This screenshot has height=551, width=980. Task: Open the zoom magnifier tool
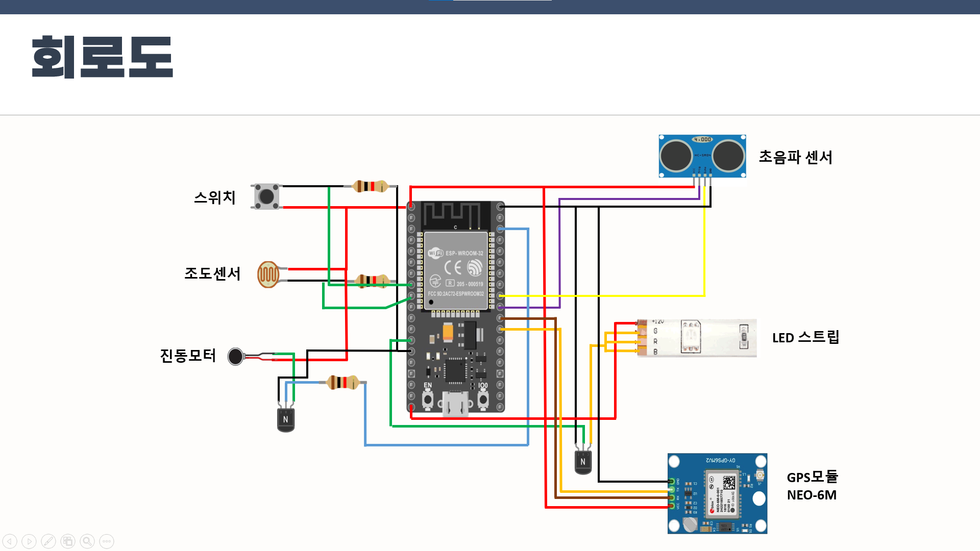pyautogui.click(x=87, y=541)
